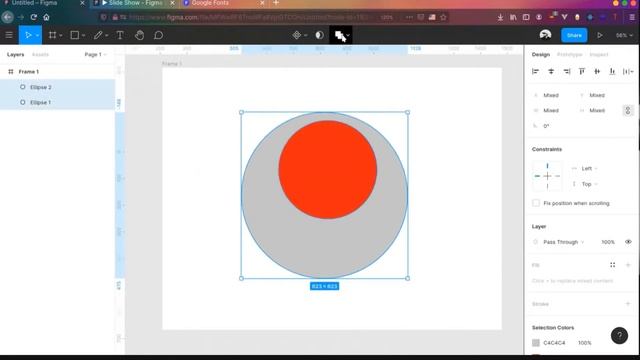Open zoom level dropdown
The width and height of the screenshot is (640, 360).
tap(624, 36)
